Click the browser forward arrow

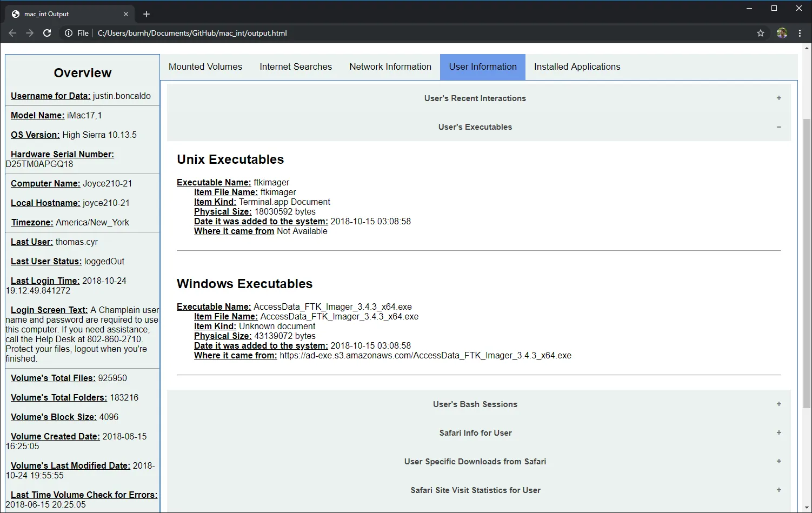pyautogui.click(x=30, y=33)
